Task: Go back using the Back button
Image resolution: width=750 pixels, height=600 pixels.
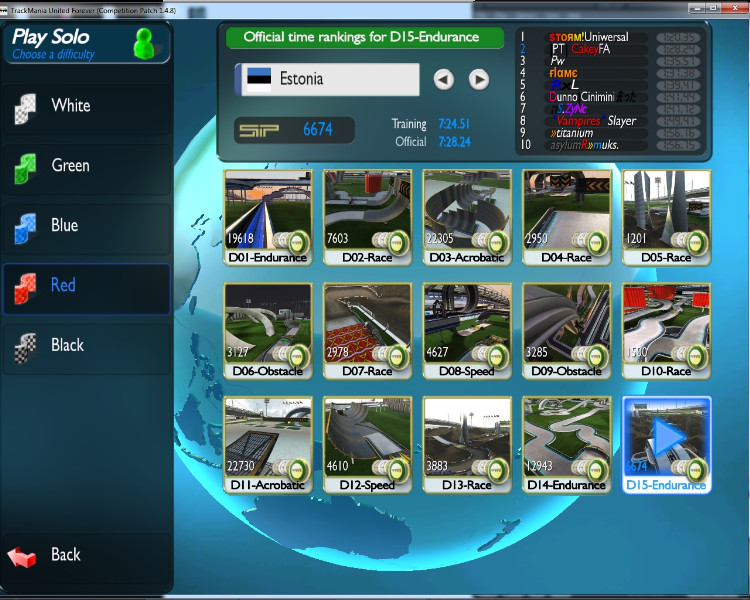Action: pos(66,555)
